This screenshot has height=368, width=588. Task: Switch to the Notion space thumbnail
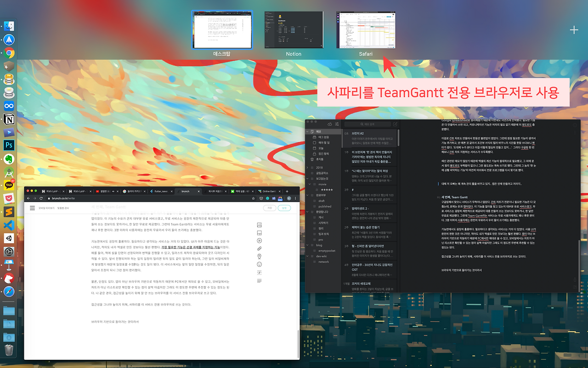tap(294, 30)
